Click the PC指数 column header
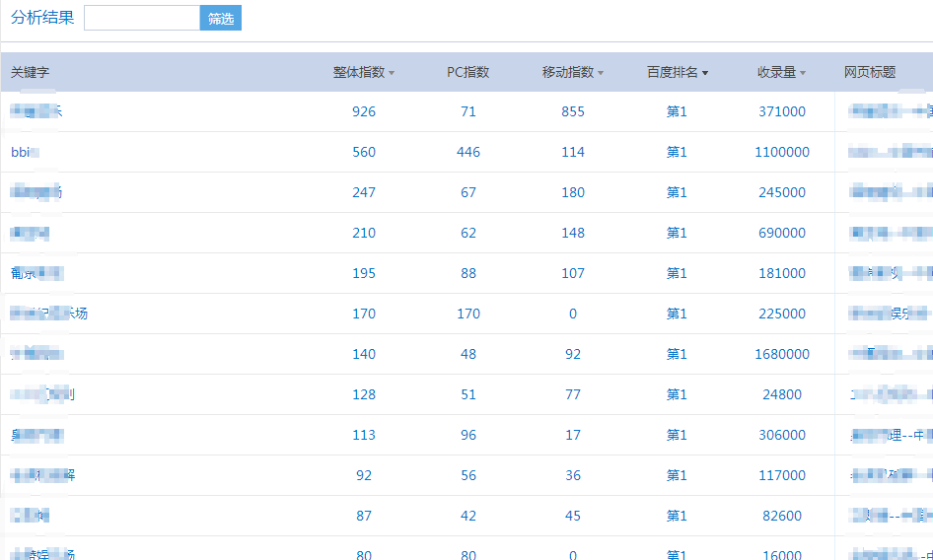This screenshot has height=560, width=933. 467,72
